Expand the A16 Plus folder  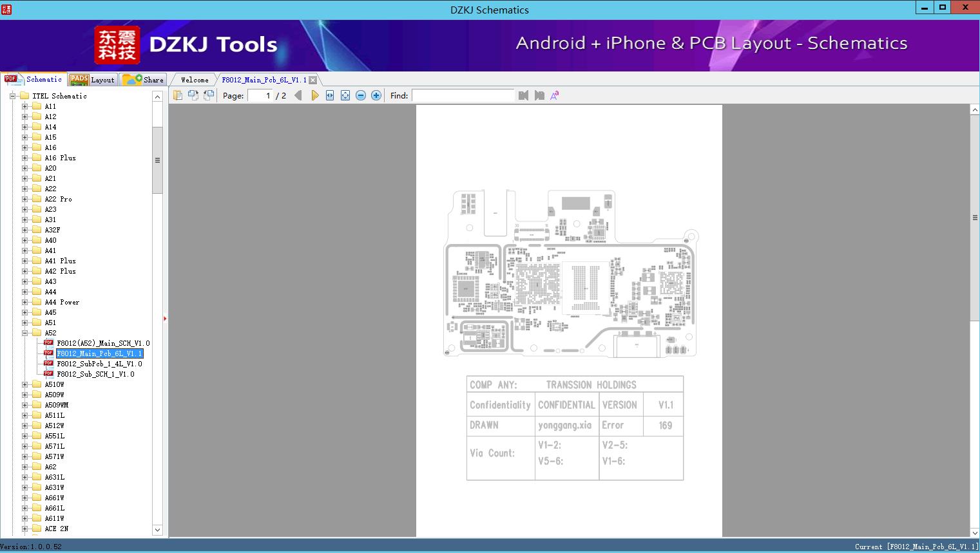pyautogui.click(x=25, y=158)
